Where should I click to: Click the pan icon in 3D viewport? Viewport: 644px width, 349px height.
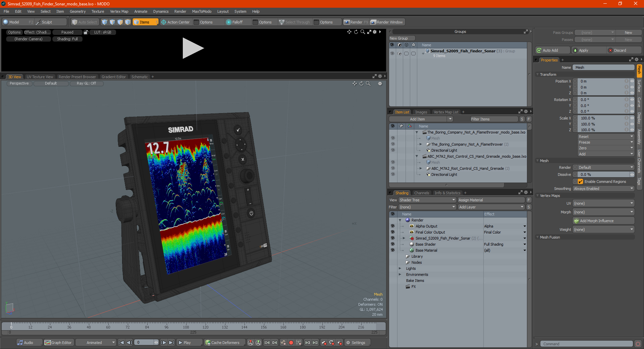point(355,84)
